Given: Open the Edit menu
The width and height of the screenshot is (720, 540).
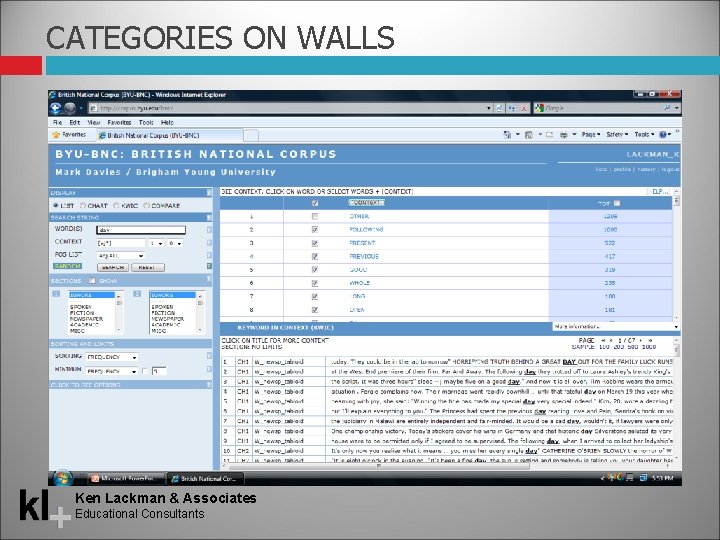Looking at the screenshot, I should click(75, 123).
